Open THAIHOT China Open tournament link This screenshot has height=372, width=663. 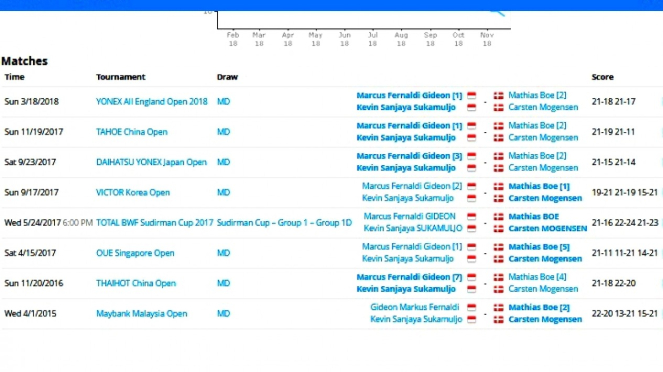coord(136,283)
